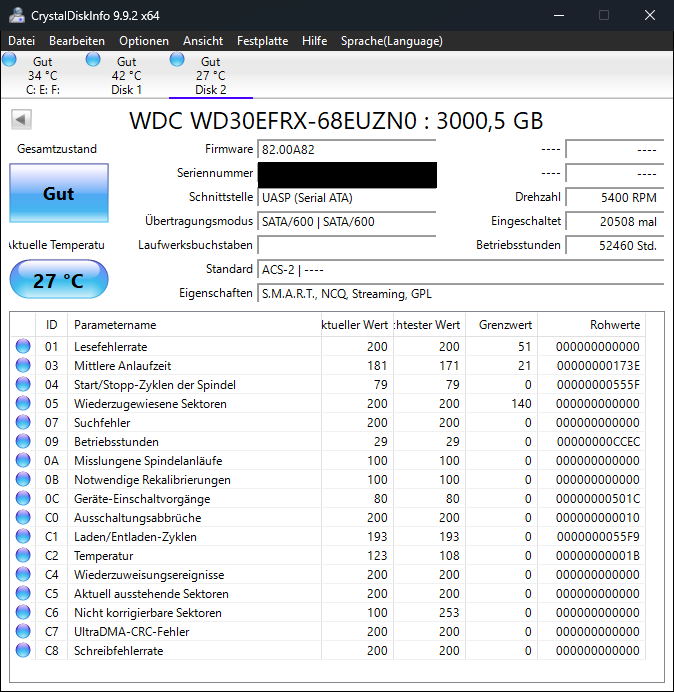Click status orb for ID 09 Betriebsstunden

click(23, 441)
